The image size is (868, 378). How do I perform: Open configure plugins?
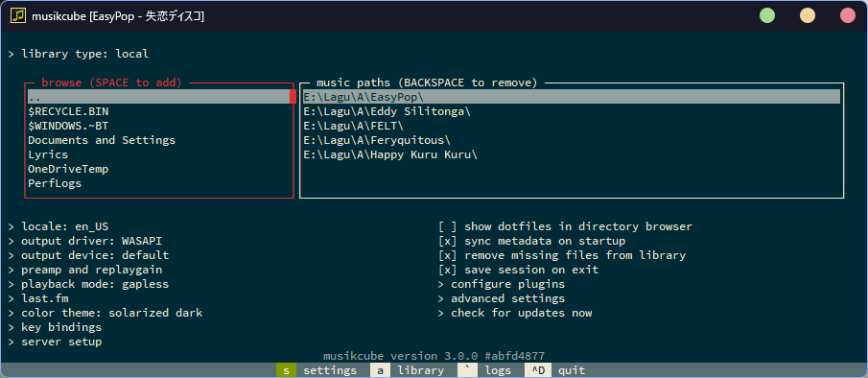pyautogui.click(x=502, y=284)
